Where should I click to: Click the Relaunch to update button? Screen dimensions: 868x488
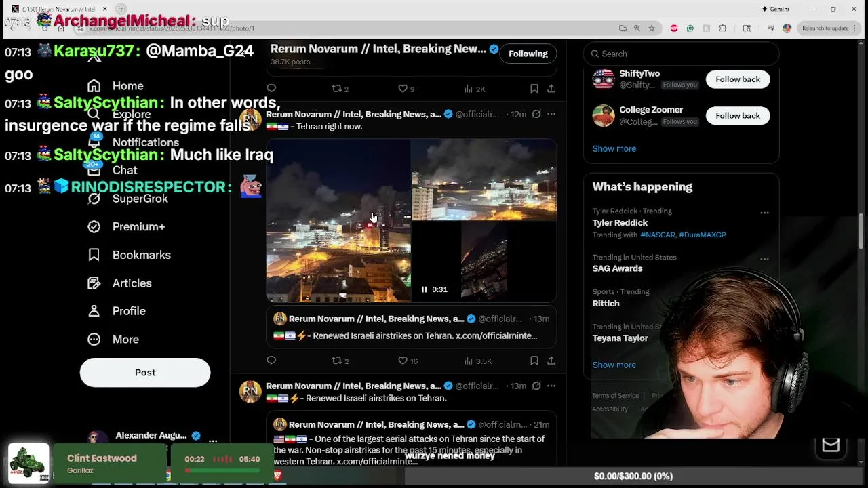[x=825, y=28]
